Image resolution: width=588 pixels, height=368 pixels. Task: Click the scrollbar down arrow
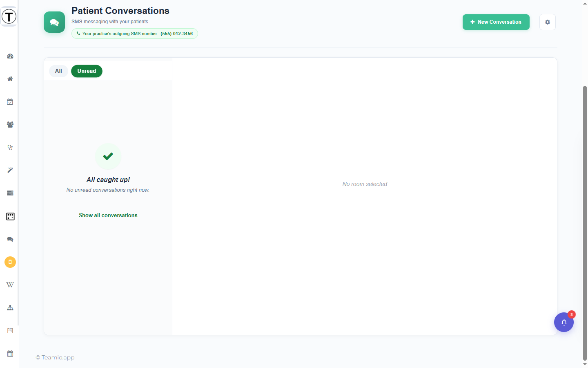coord(585,364)
